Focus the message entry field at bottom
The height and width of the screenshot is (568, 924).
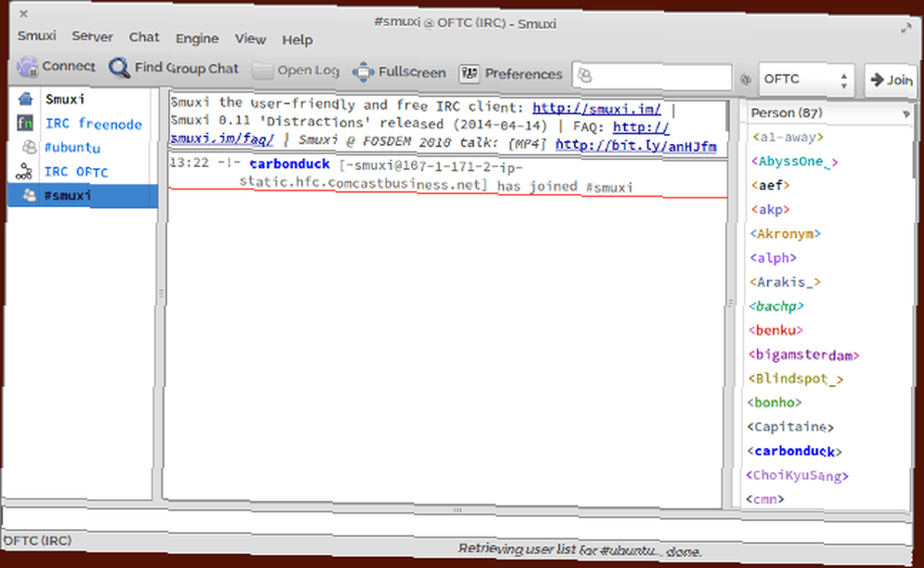click(456, 523)
